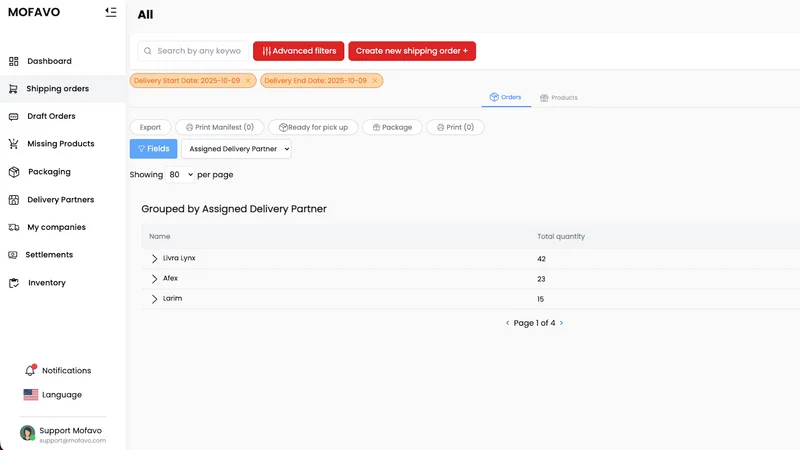Viewport: 800px width, 450px height.
Task: Click the My companies truck icon
Action: click(14, 227)
